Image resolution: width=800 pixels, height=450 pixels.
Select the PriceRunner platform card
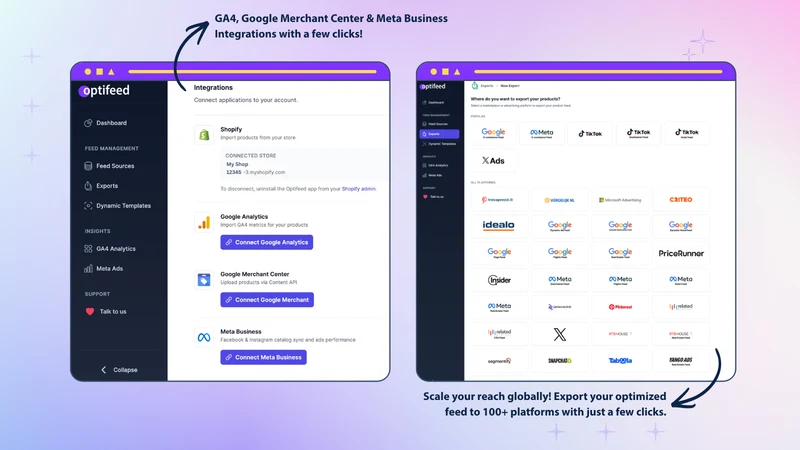click(x=681, y=253)
